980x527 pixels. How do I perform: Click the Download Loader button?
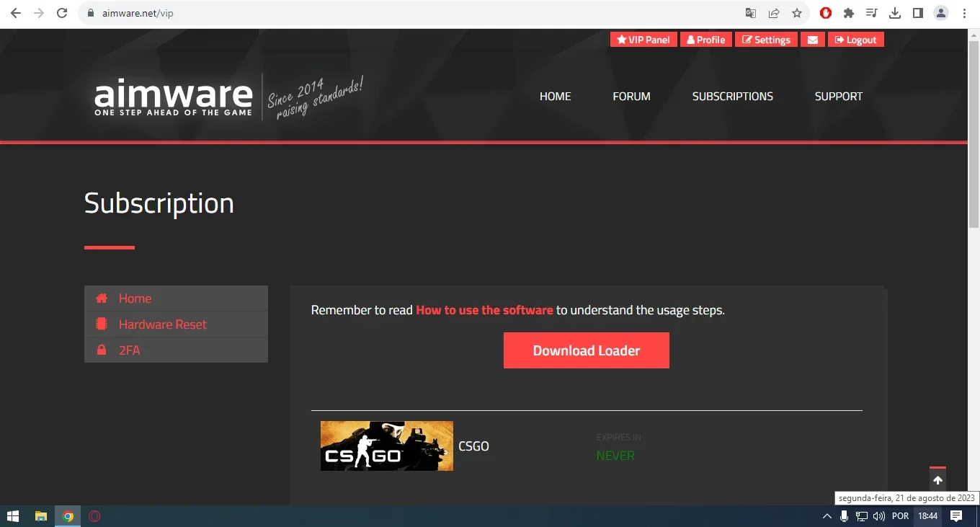[587, 350]
